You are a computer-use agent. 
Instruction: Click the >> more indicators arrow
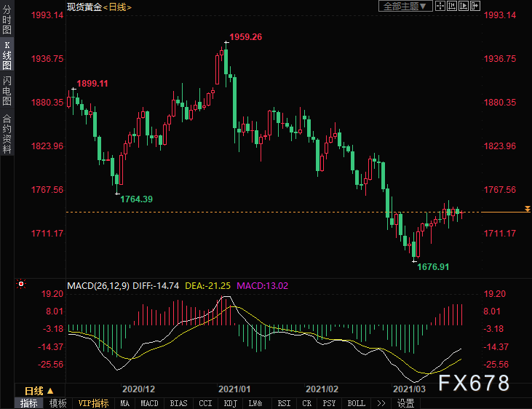380,403
